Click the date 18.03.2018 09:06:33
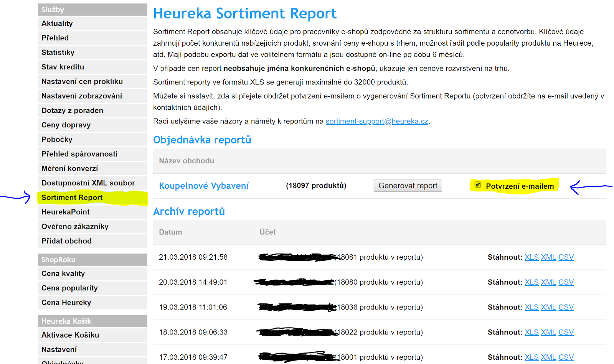 [x=193, y=332]
